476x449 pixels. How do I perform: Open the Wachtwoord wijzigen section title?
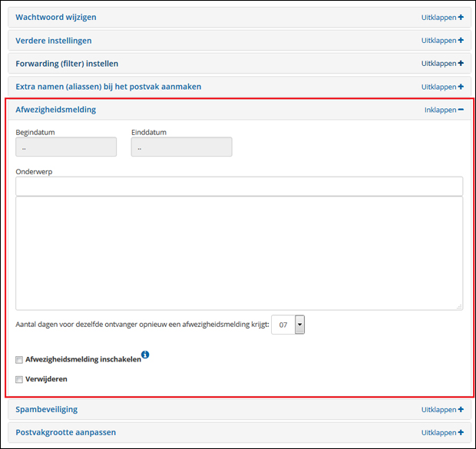coord(56,17)
